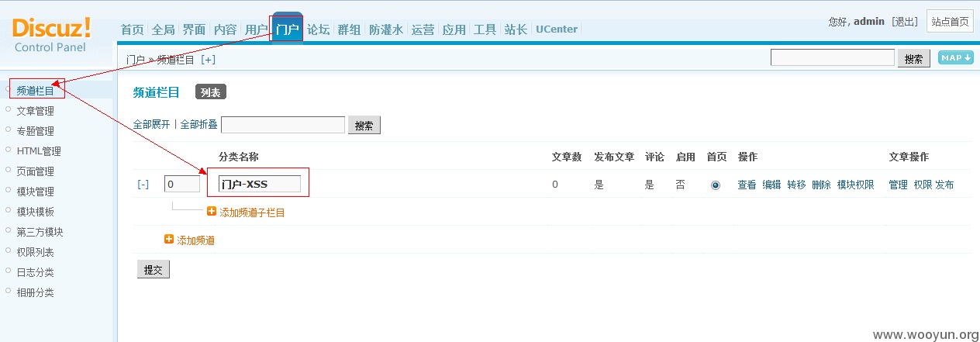Open the 全局 top navigation tab
980x342 pixels.
(x=163, y=29)
